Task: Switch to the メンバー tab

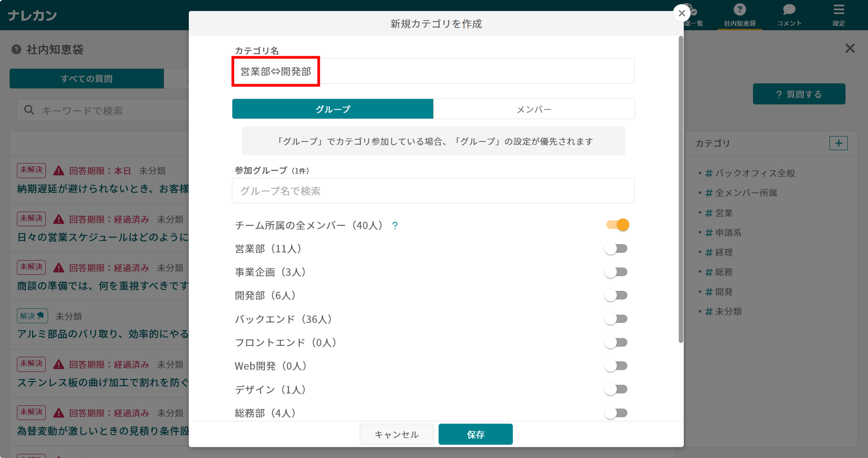Action: [x=533, y=109]
